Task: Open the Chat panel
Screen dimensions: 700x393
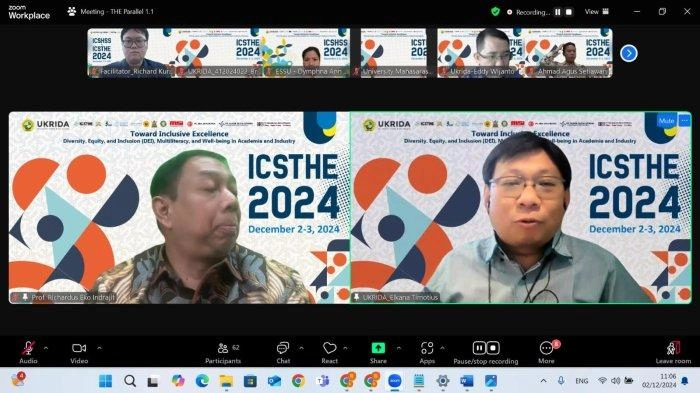Action: click(283, 352)
